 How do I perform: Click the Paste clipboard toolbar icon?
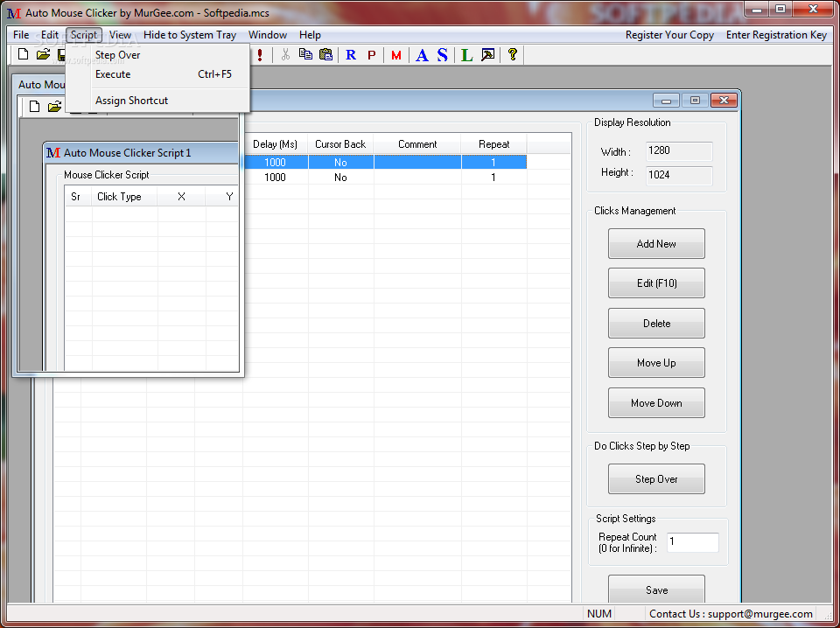point(325,54)
